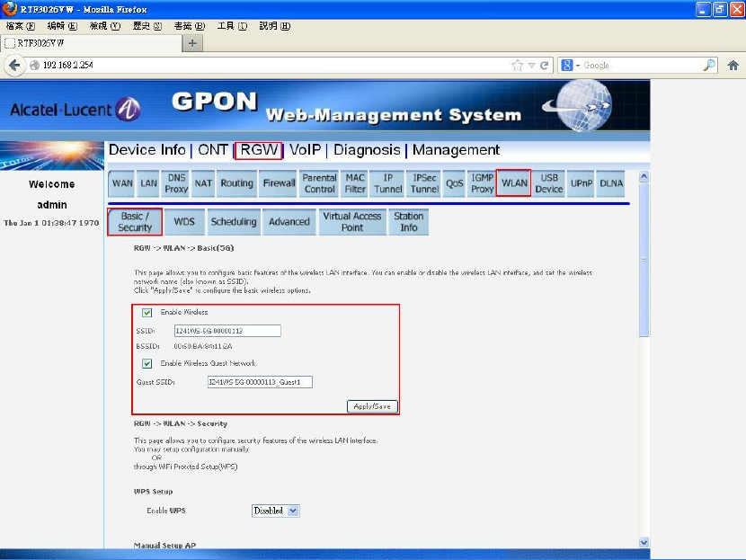This screenshot has width=746, height=560.
Task: Select the USB Device tab
Action: [548, 183]
